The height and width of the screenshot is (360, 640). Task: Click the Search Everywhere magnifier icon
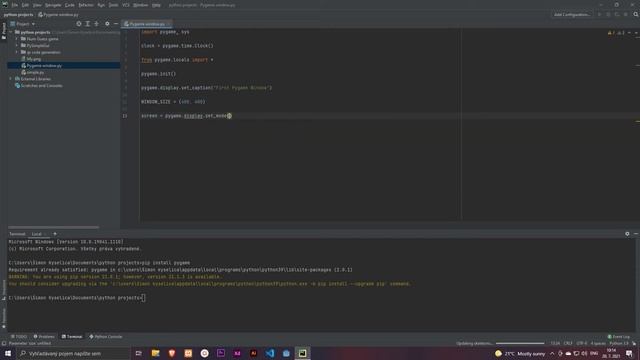[636, 14]
